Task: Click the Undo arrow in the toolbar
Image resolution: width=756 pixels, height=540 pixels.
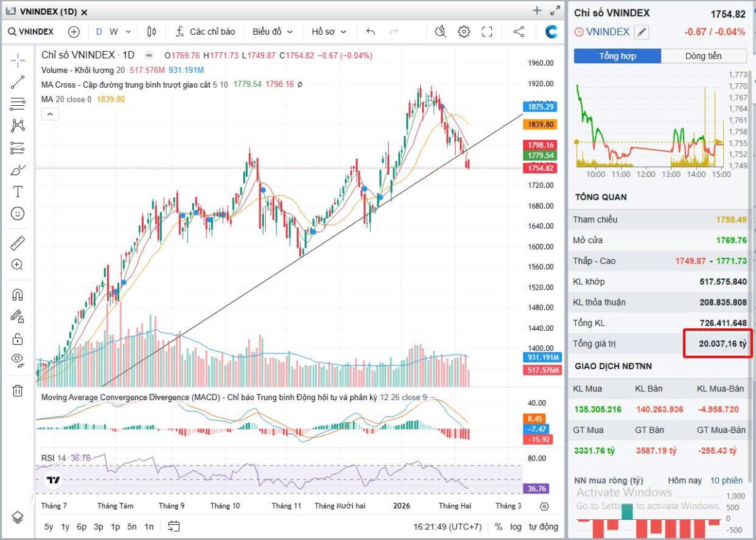Action: [x=370, y=32]
